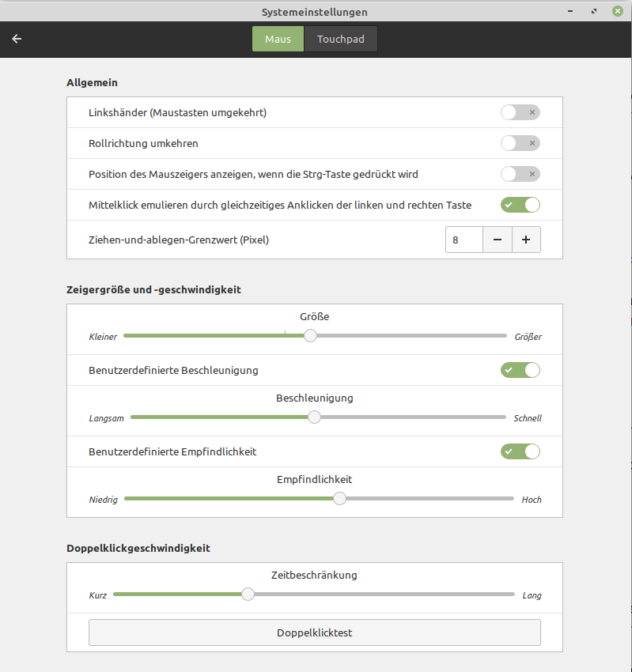Viewport: 632px width, 672px height.
Task: Click the Langsam label
Action: tap(106, 418)
